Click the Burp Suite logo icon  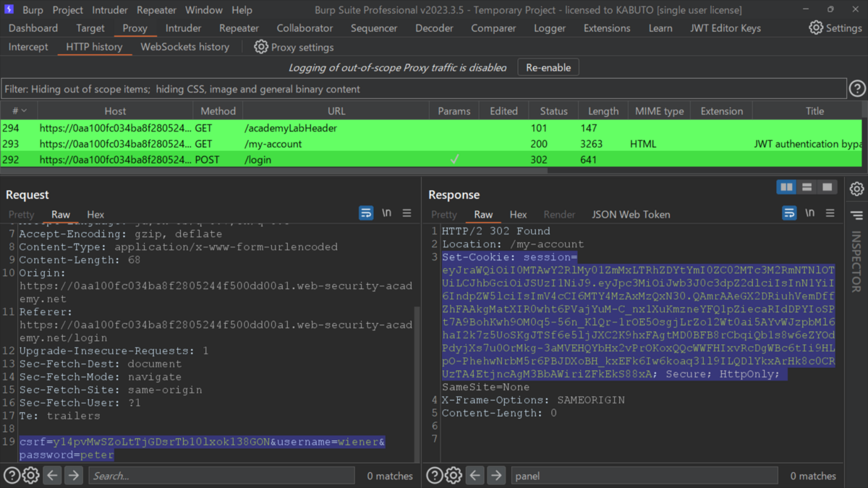pos(9,10)
